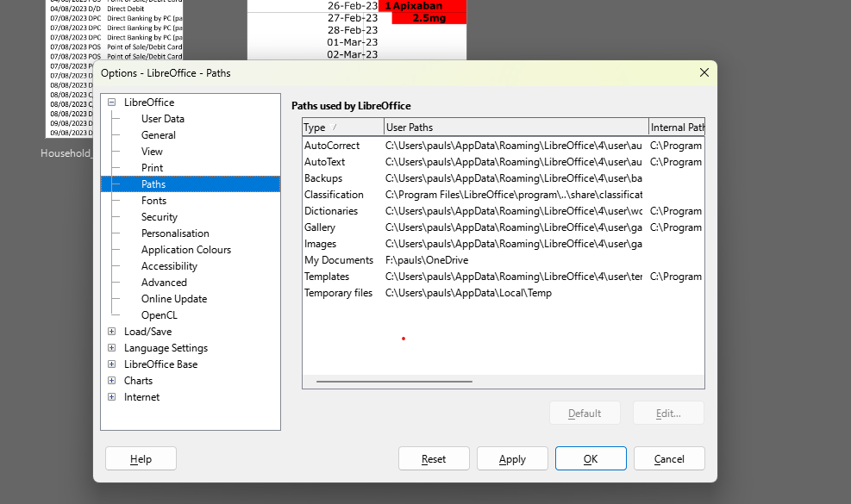851x504 pixels.
Task: Confirm the dialog with OK
Action: click(x=591, y=459)
